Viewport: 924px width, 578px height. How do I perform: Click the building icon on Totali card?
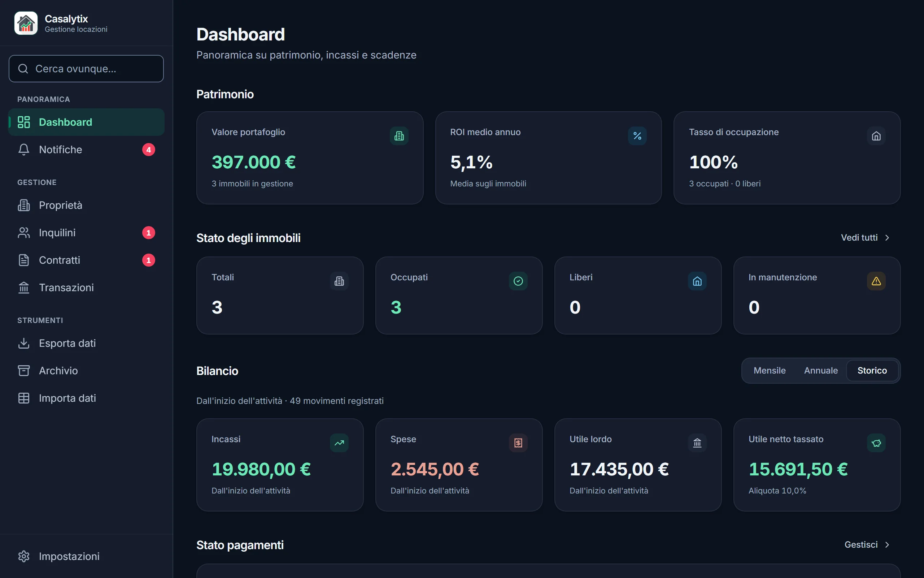tap(339, 281)
